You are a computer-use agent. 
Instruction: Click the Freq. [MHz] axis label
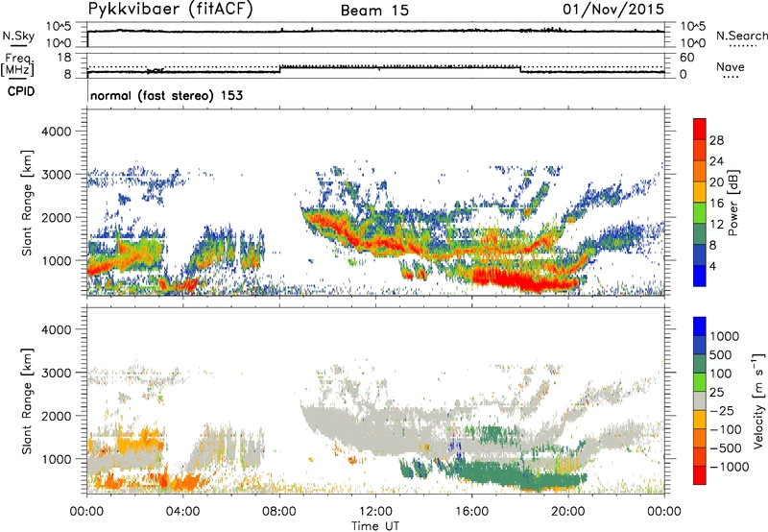pos(17,65)
